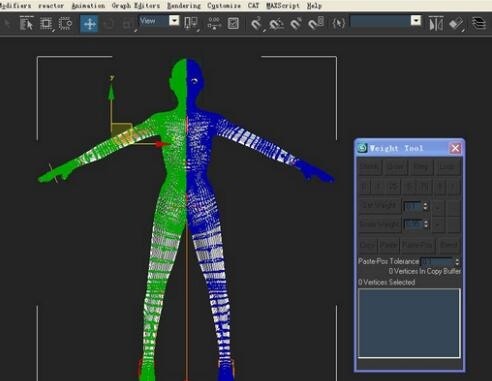Open the Graph Editors menu

(x=136, y=6)
